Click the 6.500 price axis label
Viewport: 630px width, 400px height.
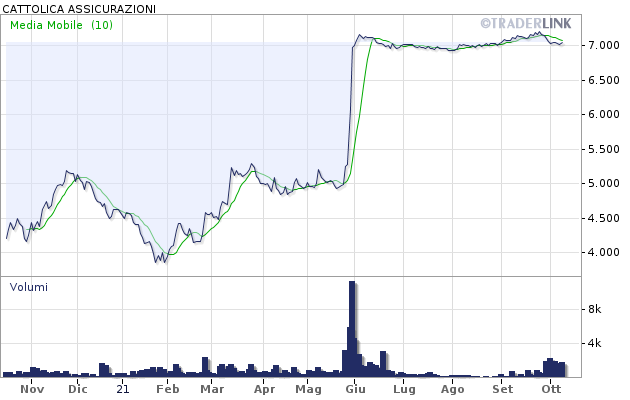click(x=604, y=80)
